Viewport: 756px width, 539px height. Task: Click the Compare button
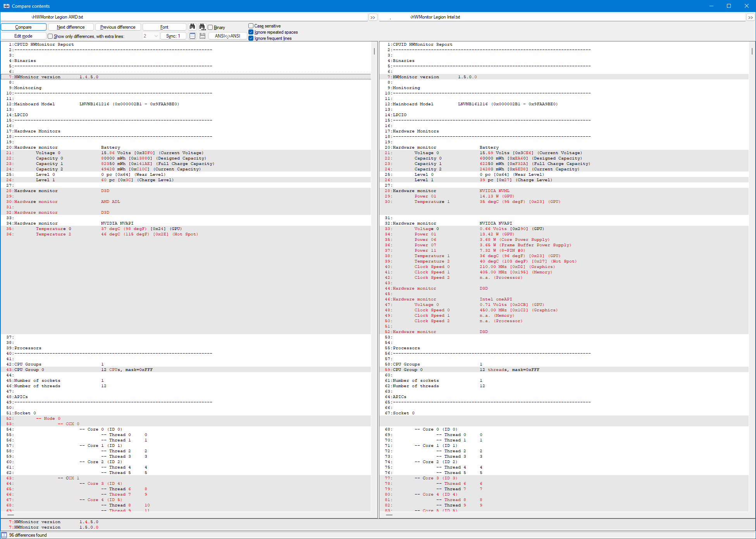click(24, 27)
